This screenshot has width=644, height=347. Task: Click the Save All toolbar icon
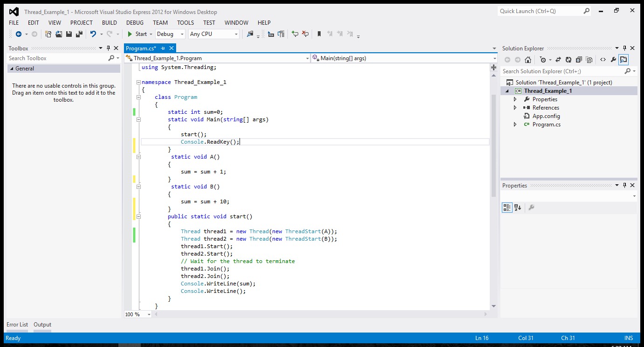pyautogui.click(x=79, y=34)
